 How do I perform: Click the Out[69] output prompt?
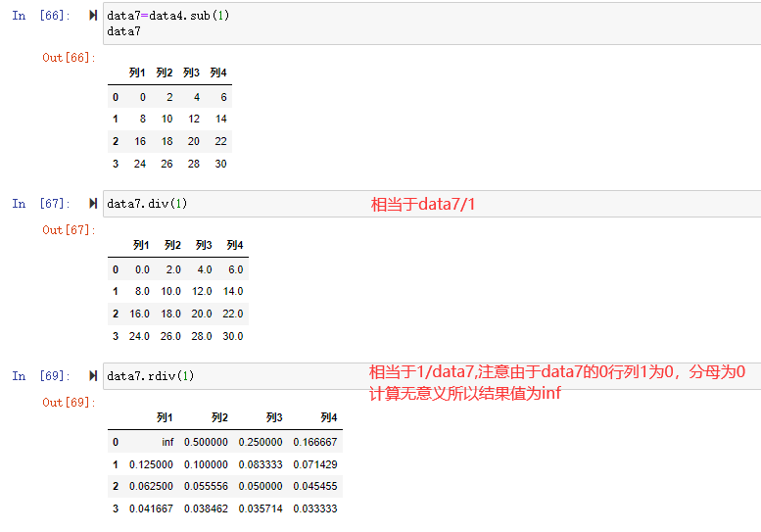click(x=67, y=403)
